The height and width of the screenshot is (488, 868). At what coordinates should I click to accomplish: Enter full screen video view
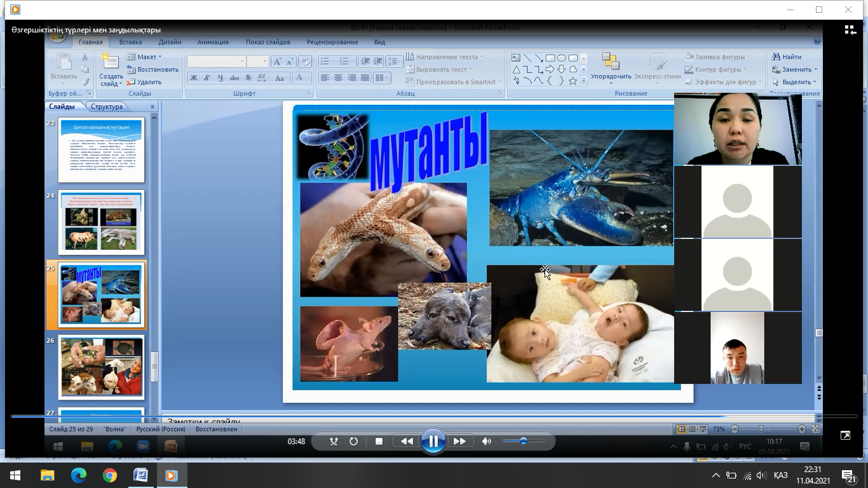click(845, 435)
